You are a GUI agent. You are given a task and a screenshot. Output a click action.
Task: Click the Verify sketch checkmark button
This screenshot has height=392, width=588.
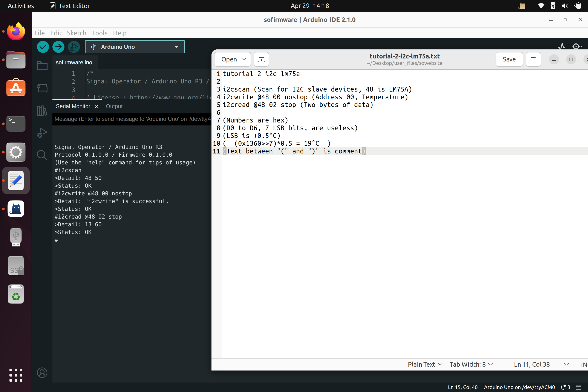click(x=43, y=47)
